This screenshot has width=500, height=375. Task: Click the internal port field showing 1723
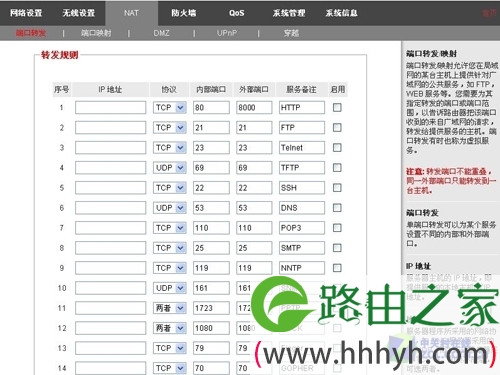click(x=211, y=308)
